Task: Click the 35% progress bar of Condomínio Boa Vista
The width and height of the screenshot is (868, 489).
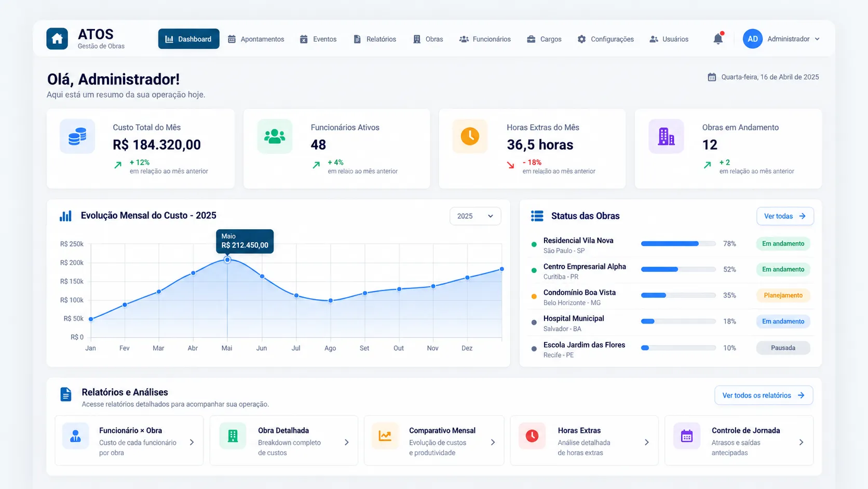Action: click(x=678, y=296)
